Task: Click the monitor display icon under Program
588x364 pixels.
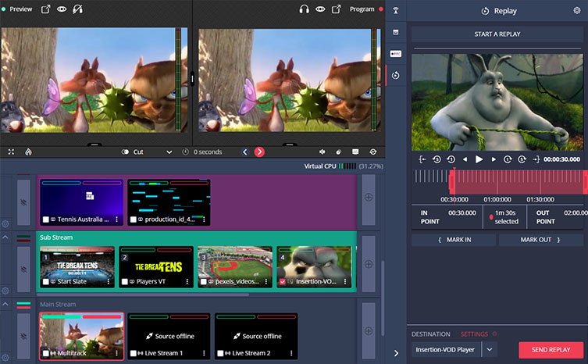Action: [x=355, y=152]
